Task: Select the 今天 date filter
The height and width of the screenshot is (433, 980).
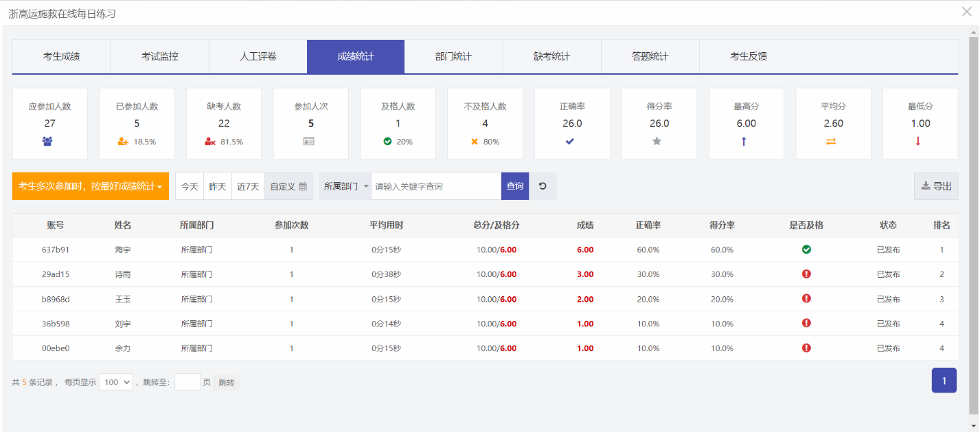Action: point(190,186)
